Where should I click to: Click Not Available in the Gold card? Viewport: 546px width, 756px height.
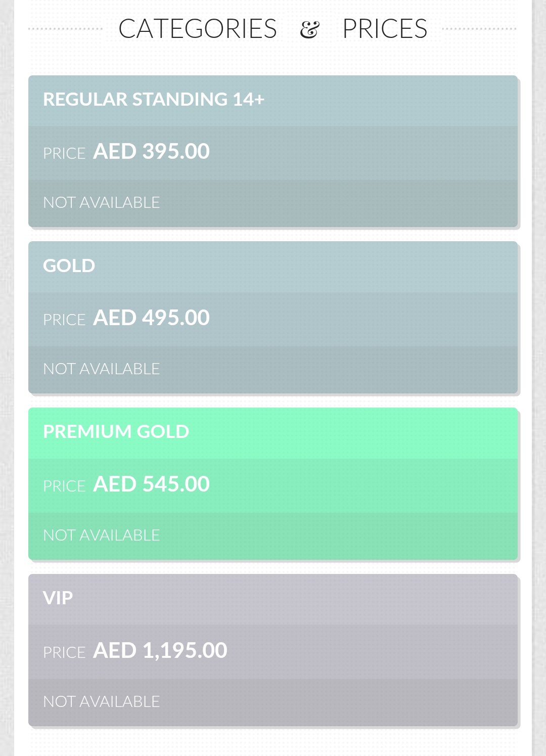(x=102, y=369)
